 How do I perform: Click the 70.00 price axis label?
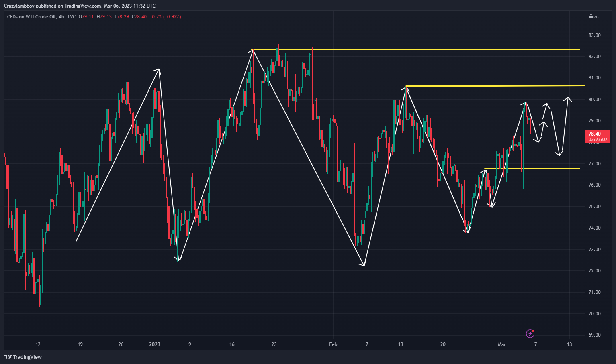point(594,314)
